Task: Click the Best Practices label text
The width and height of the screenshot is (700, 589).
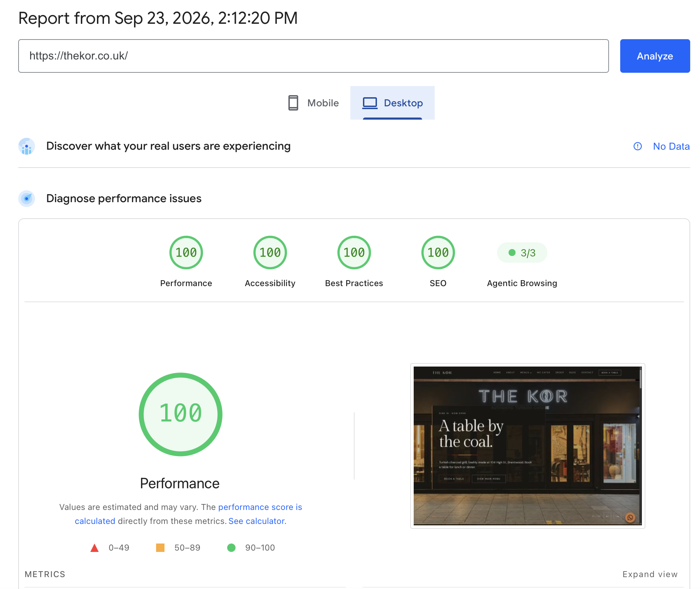Action: click(354, 283)
